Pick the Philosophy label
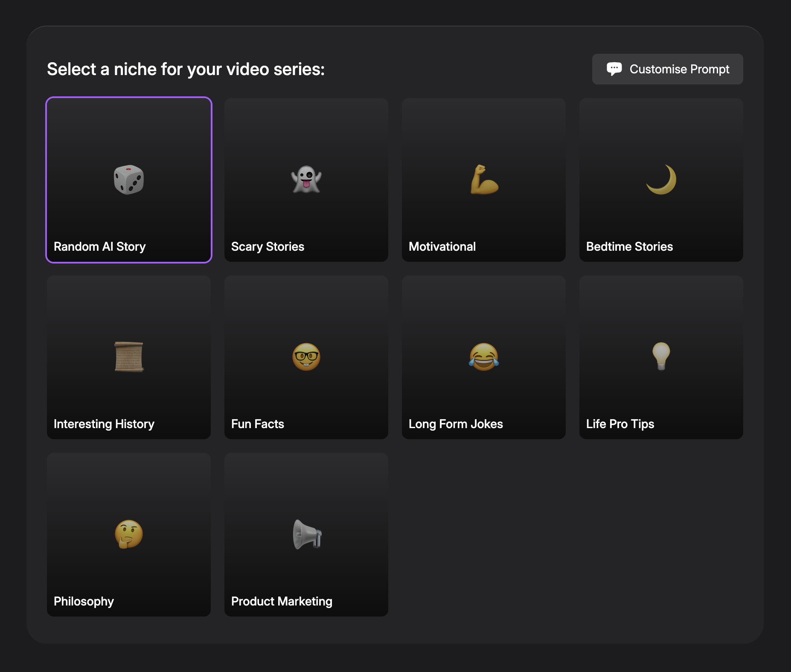Viewport: 791px width, 672px height. [84, 601]
